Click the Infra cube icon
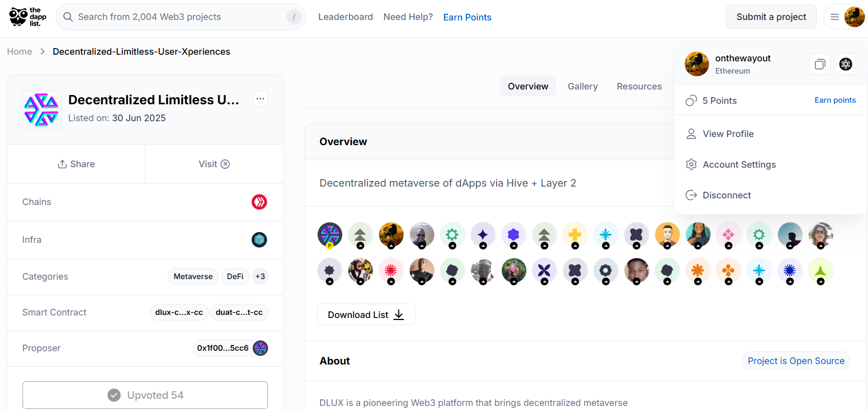The height and width of the screenshot is (410, 868). 259,240
